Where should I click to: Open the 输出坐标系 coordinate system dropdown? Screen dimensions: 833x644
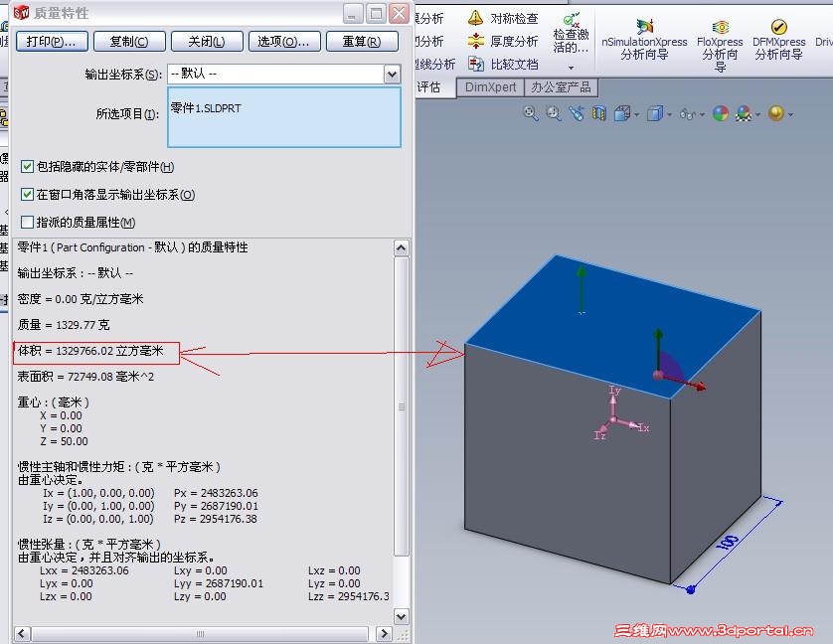point(392,75)
